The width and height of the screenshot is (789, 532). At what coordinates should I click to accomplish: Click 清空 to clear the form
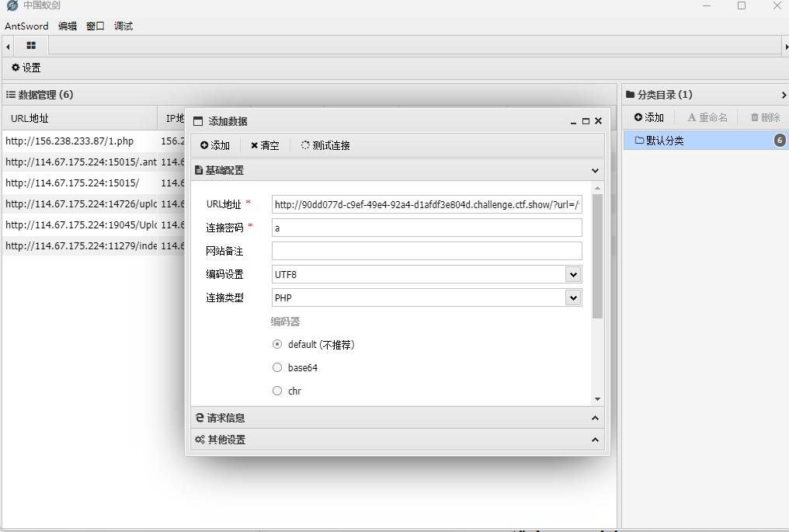tap(265, 145)
